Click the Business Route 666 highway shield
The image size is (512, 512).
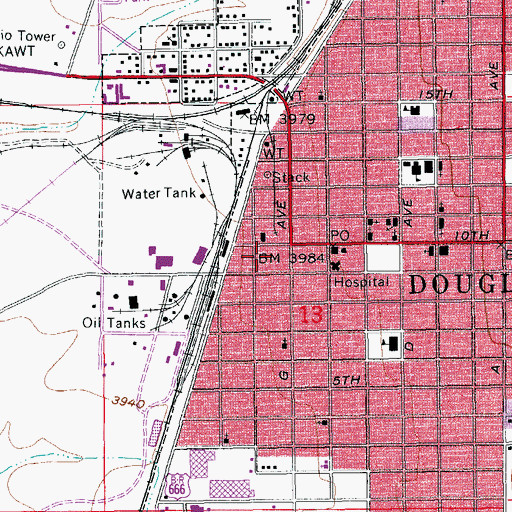click(177, 486)
